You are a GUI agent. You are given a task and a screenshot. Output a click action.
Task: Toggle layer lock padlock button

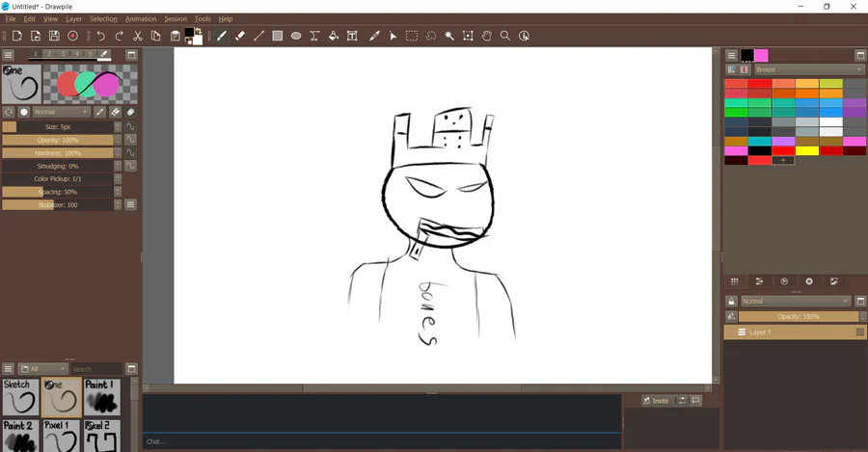(731, 301)
